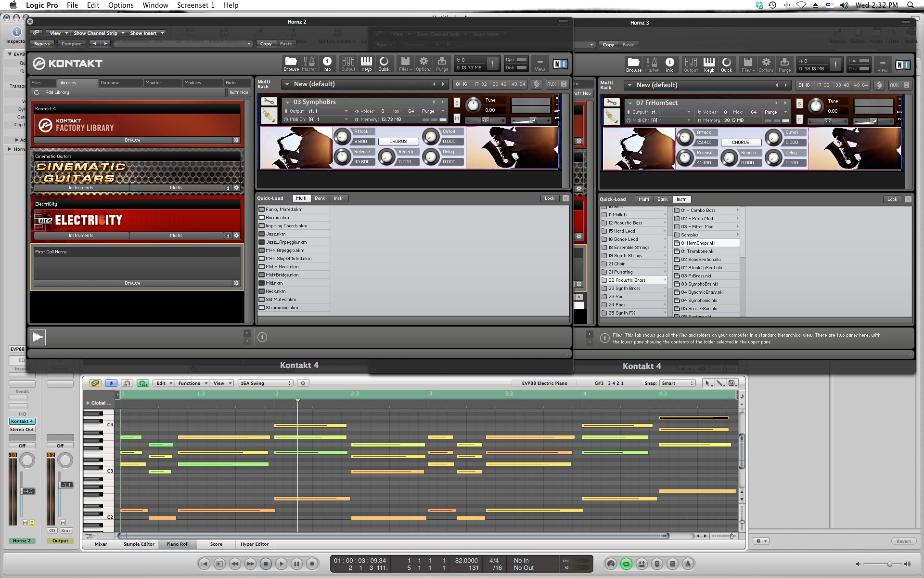The width and height of the screenshot is (924, 578).
Task: Open Functions menu in Piano Roll
Action: coord(192,383)
